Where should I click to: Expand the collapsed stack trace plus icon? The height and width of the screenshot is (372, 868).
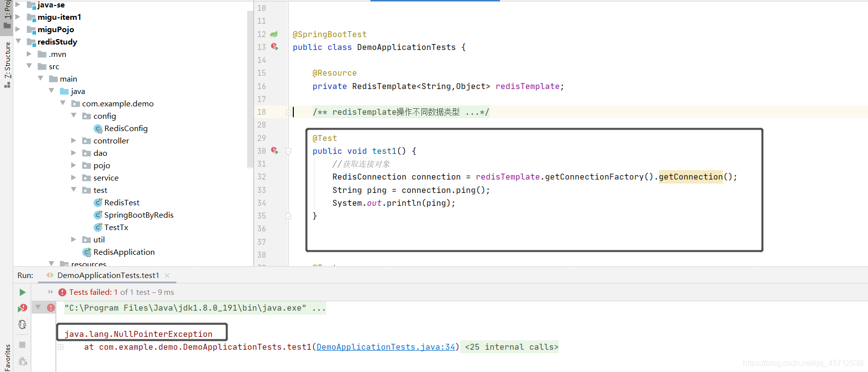61,347
